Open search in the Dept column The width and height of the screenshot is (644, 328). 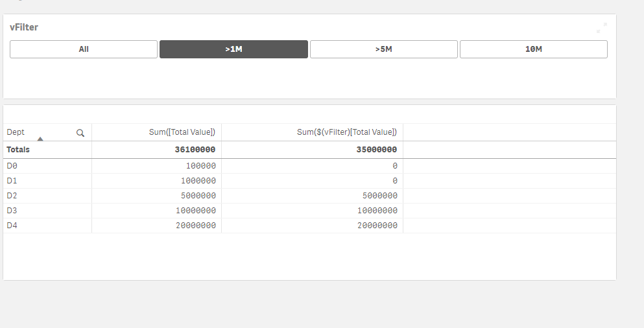coord(80,133)
